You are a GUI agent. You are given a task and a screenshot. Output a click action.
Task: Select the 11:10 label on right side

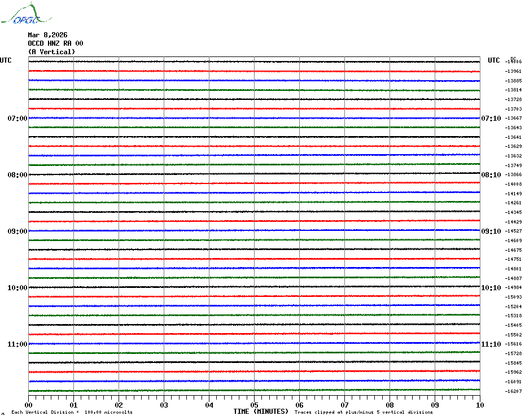pyautogui.click(x=491, y=344)
